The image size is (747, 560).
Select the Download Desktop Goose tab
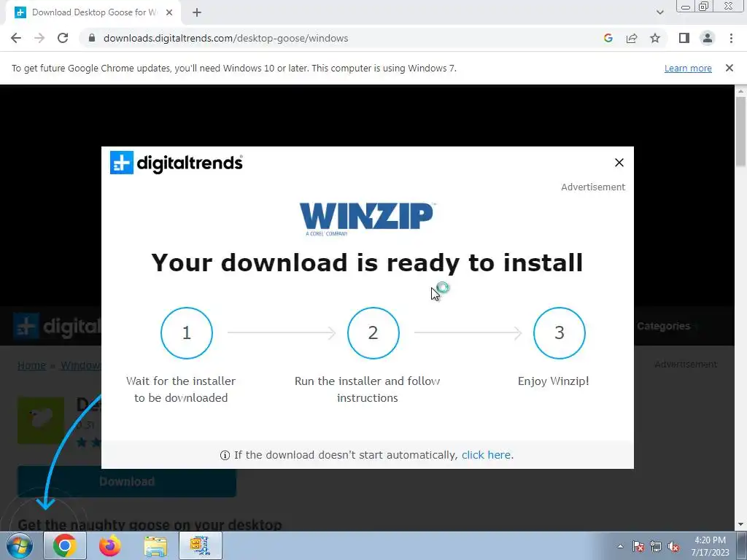pos(93,13)
